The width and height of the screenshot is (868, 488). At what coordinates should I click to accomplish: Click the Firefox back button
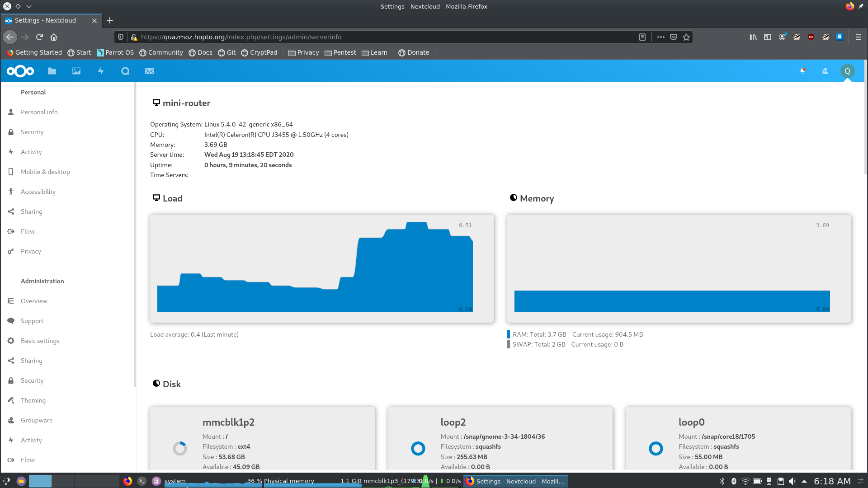[10, 37]
